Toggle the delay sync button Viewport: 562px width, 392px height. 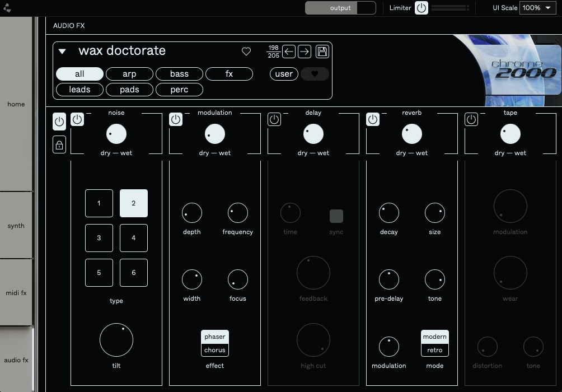click(x=336, y=216)
